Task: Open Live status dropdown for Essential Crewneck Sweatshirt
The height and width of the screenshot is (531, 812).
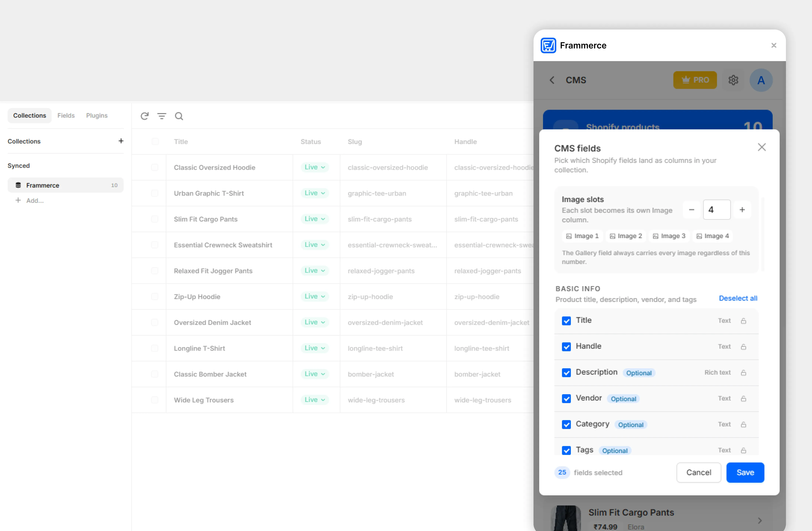Action: (x=315, y=245)
